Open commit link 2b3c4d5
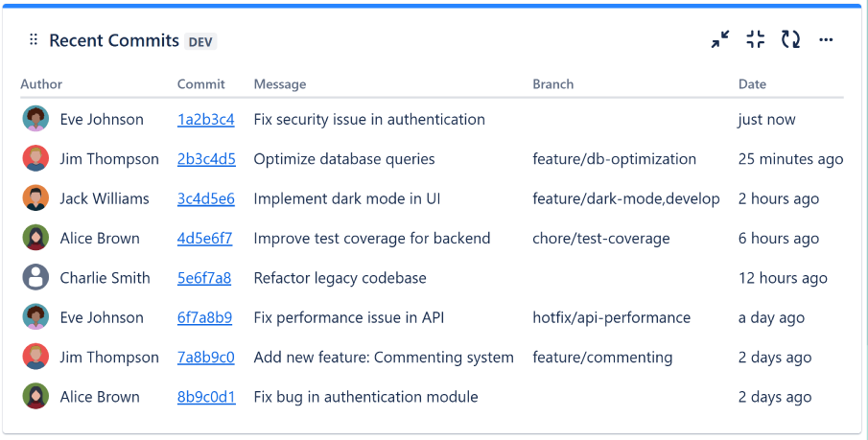Screen dimensions: 868x440 (x=206, y=159)
